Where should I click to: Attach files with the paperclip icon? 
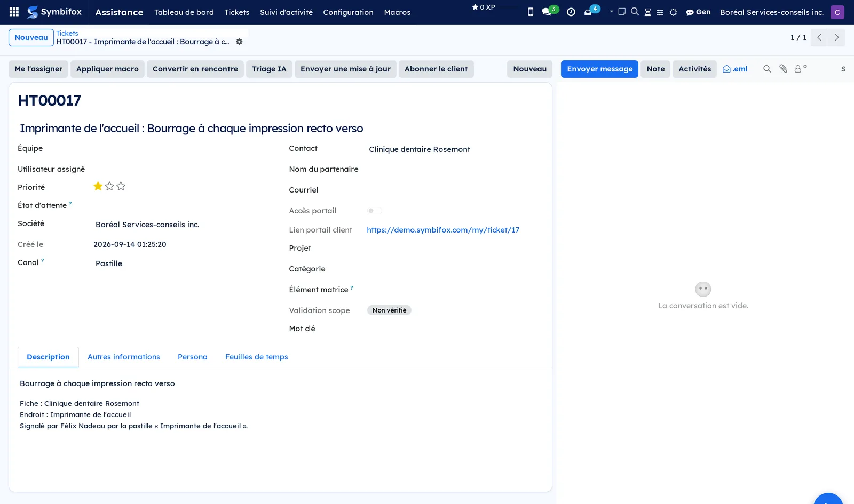click(x=783, y=69)
